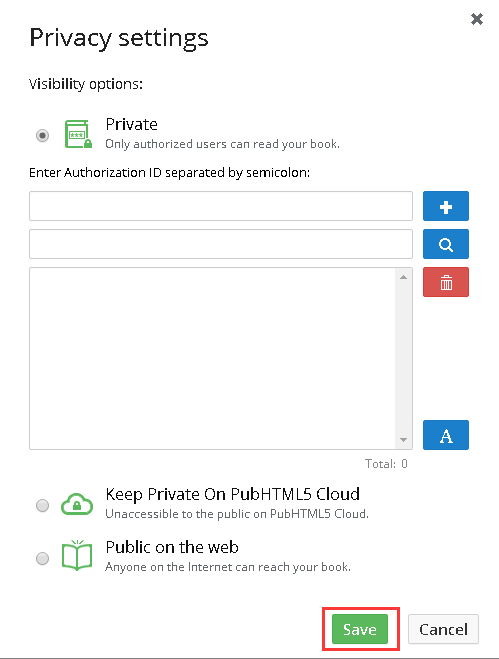Click the Public on the web label
The height and width of the screenshot is (659, 499).
pyautogui.click(x=172, y=547)
